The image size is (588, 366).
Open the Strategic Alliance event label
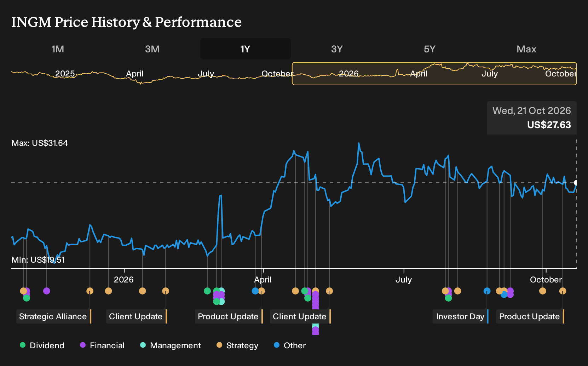point(54,316)
